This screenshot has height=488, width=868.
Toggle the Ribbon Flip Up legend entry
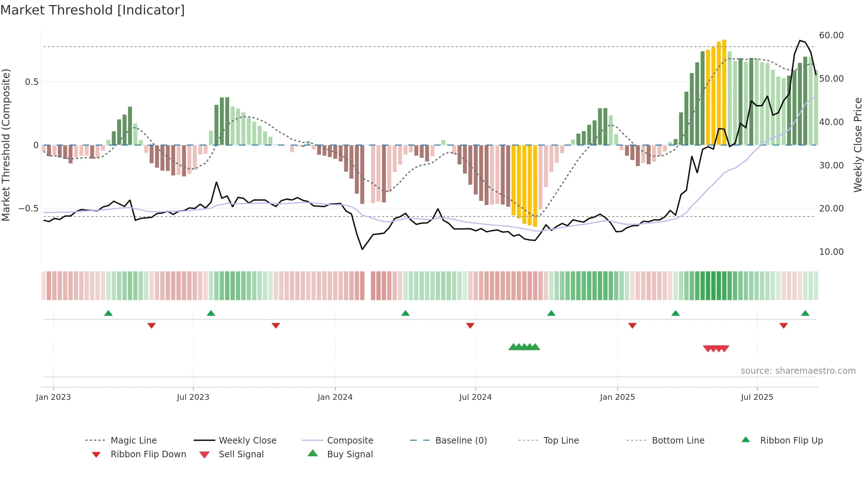[x=782, y=440]
